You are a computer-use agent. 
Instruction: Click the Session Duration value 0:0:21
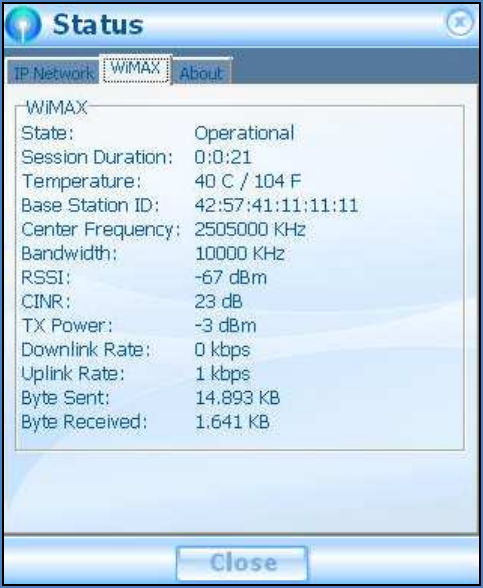coord(223,157)
